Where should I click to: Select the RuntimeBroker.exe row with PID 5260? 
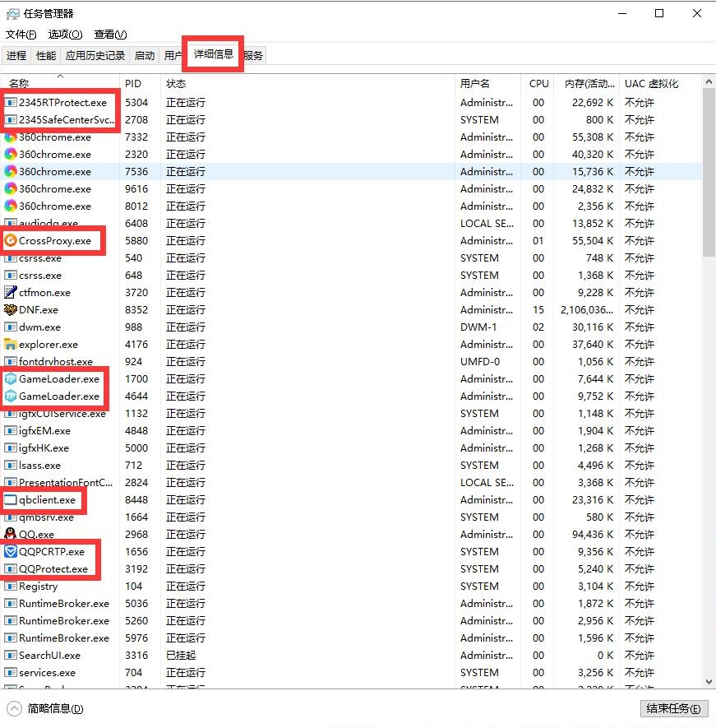[x=351, y=621]
